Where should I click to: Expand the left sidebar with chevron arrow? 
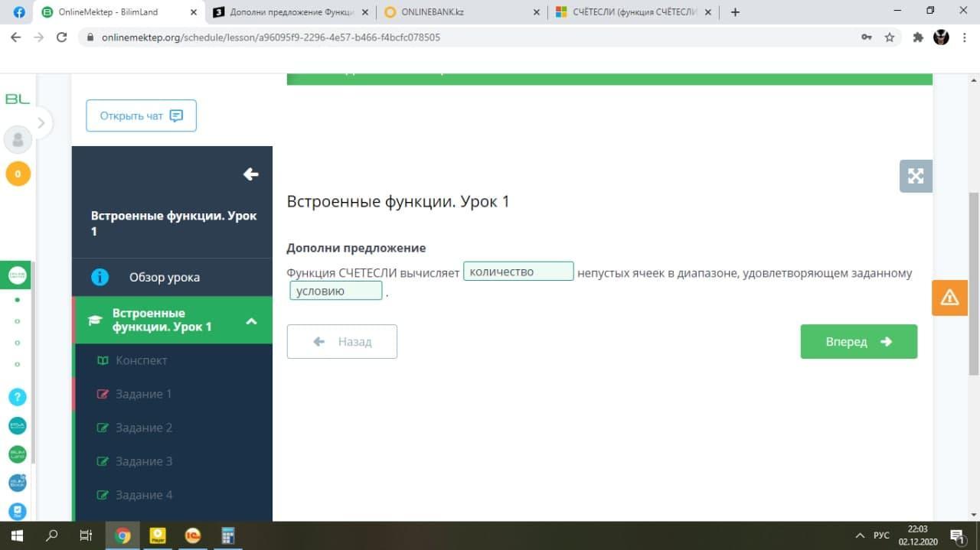(41, 122)
